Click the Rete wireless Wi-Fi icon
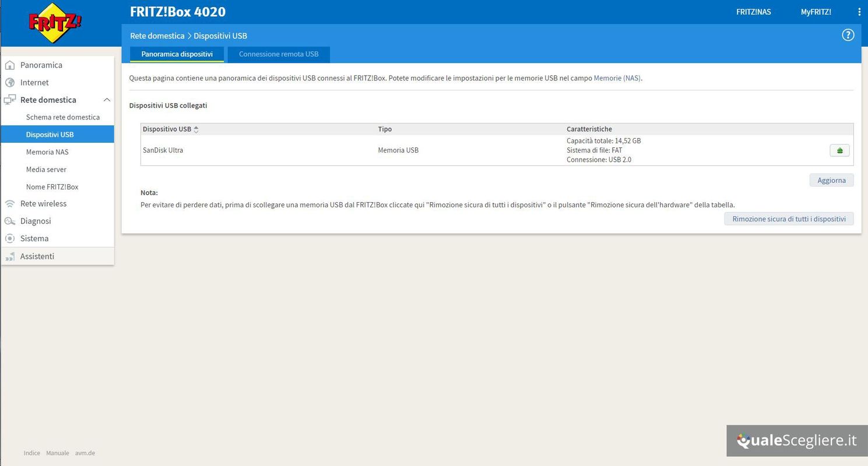 10,204
